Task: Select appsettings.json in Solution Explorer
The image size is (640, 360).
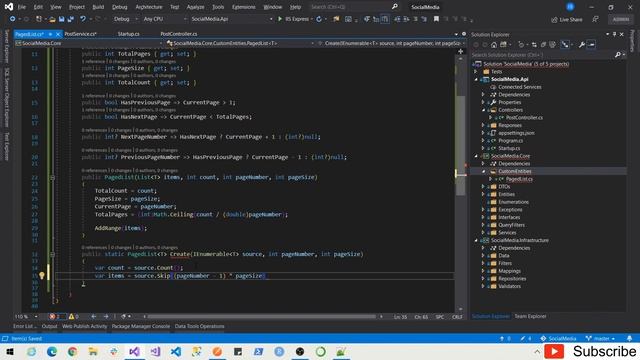Action: click(516, 133)
